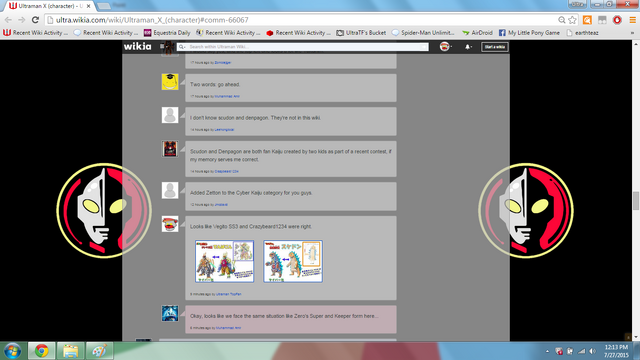Click the zoom magnifier icon in address bar
The width and height of the screenshot is (640, 360).
(x=562, y=20)
